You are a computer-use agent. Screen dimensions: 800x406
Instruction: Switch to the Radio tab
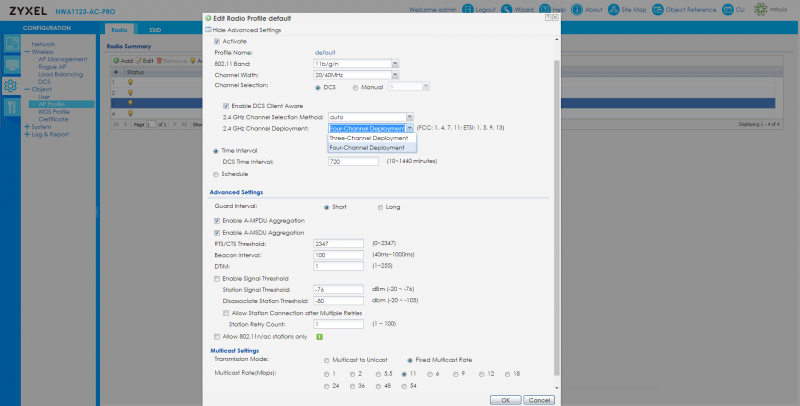(x=119, y=30)
